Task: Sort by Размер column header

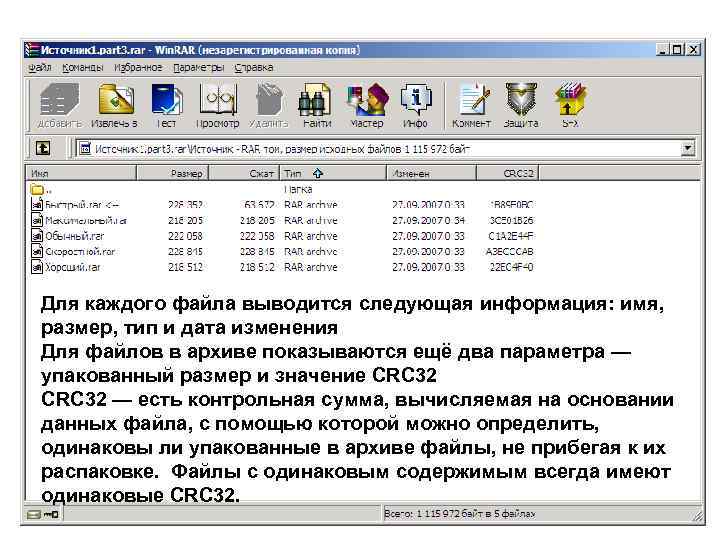Action: 173,173
